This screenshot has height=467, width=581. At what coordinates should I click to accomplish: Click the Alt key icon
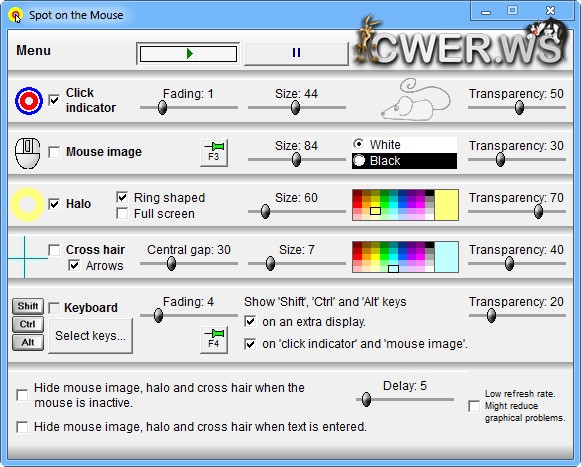28,342
